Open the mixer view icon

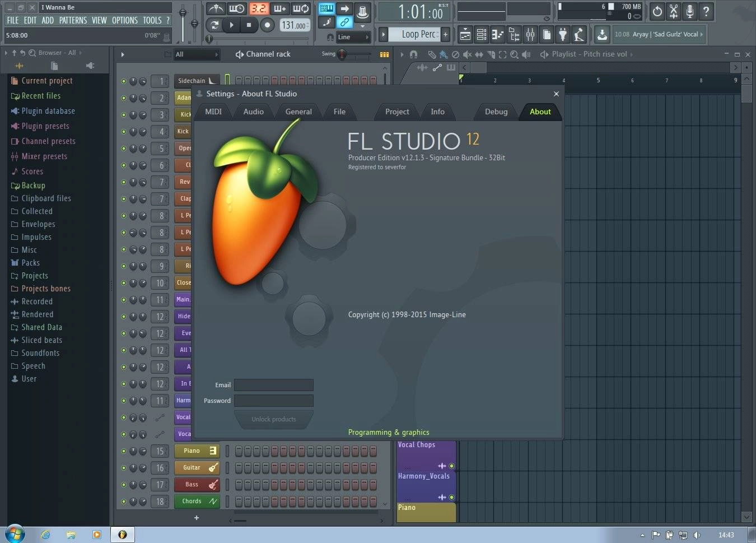pos(530,35)
